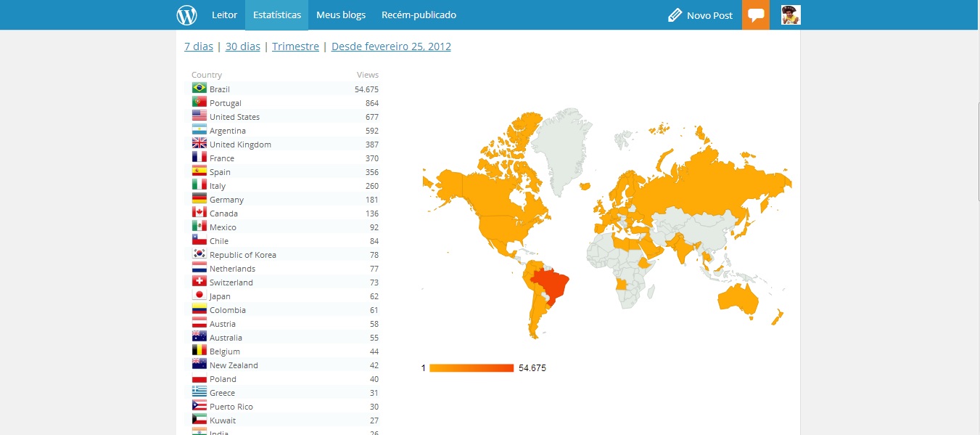Switch to the Estatísticas tab
980x435 pixels.
click(x=276, y=15)
